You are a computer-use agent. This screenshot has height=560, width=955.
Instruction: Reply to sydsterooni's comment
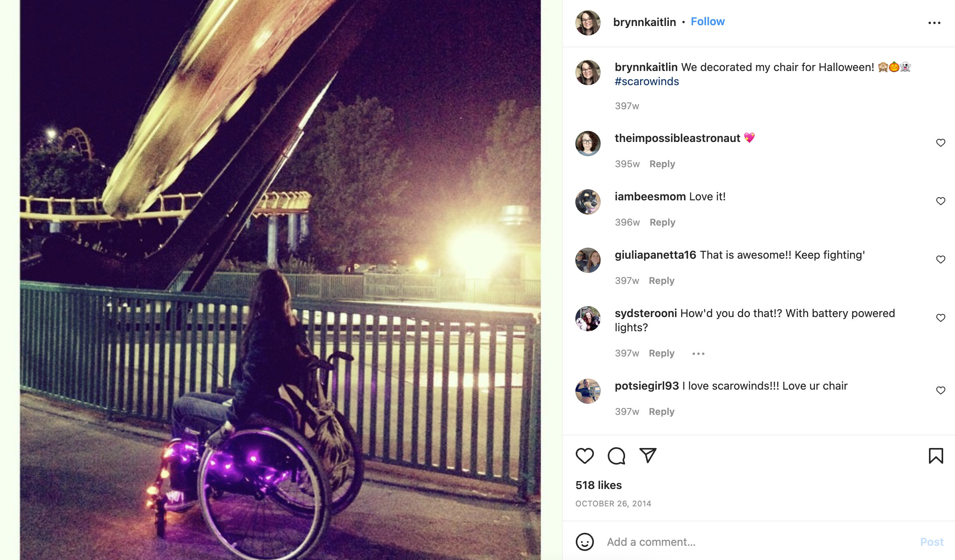(x=661, y=353)
